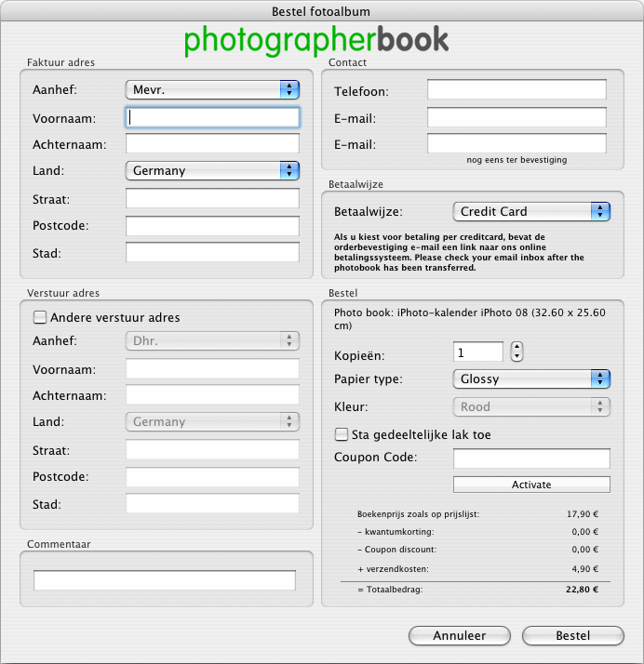This screenshot has height=664, width=644.
Task: Click the Annuleer button
Action: tap(460, 635)
